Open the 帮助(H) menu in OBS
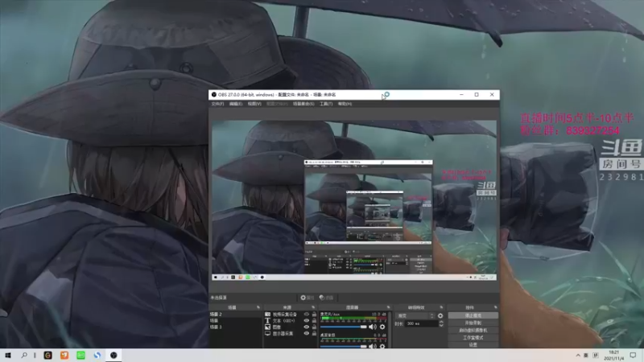This screenshot has width=644, height=362. pyautogui.click(x=345, y=104)
